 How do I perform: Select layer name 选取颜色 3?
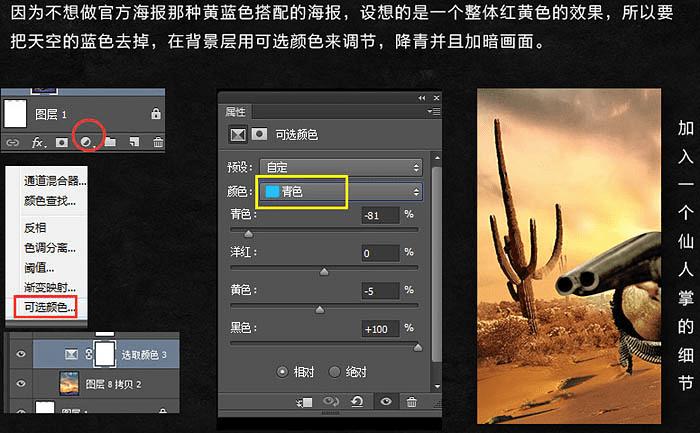point(144,355)
